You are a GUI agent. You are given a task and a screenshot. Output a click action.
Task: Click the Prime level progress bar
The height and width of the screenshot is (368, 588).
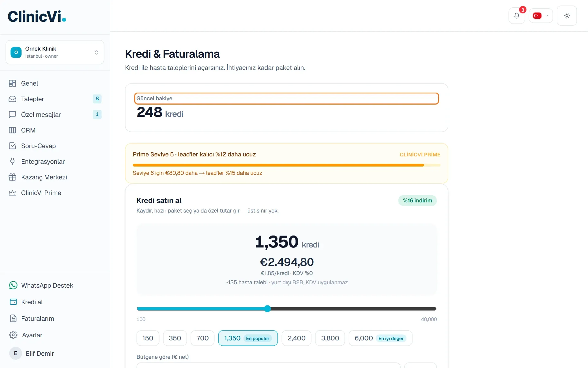point(286,165)
